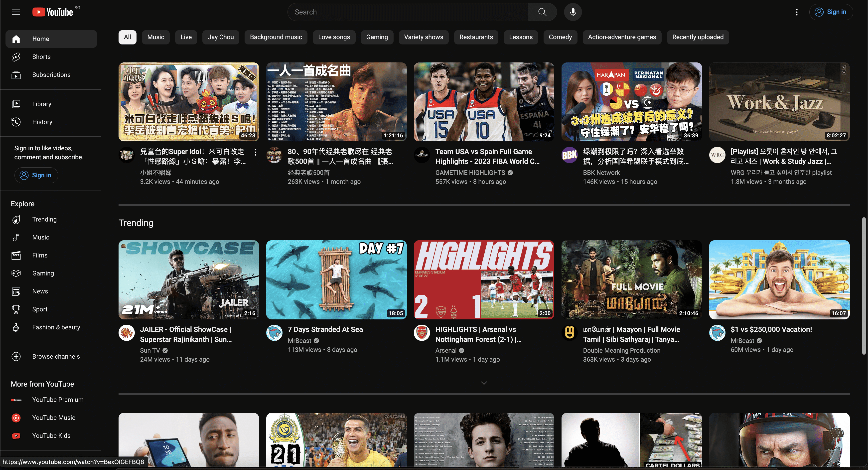868x470 pixels.
Task: Select the Lessons chip
Action: coord(521,37)
